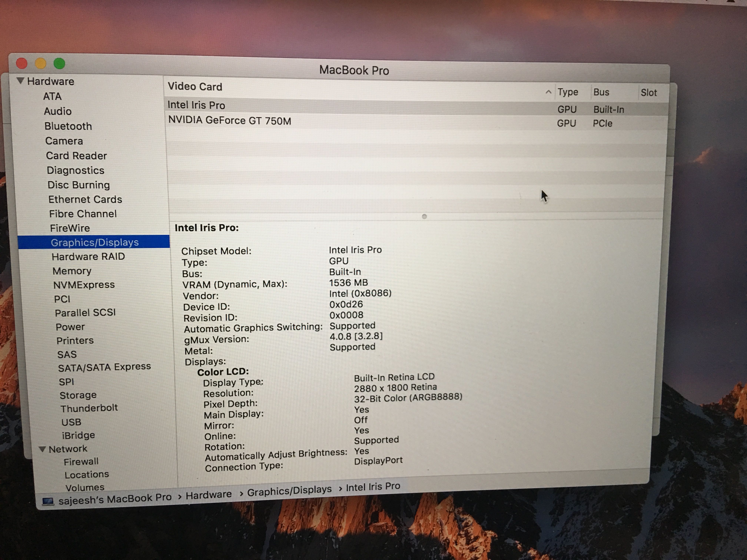Screen dimensions: 747x560
Task: Collapse the Hardware section triangle
Action: 20,81
